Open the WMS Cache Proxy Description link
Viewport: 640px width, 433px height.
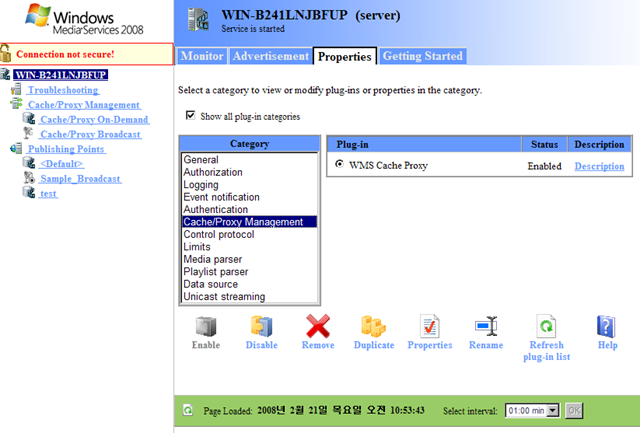[x=599, y=166]
